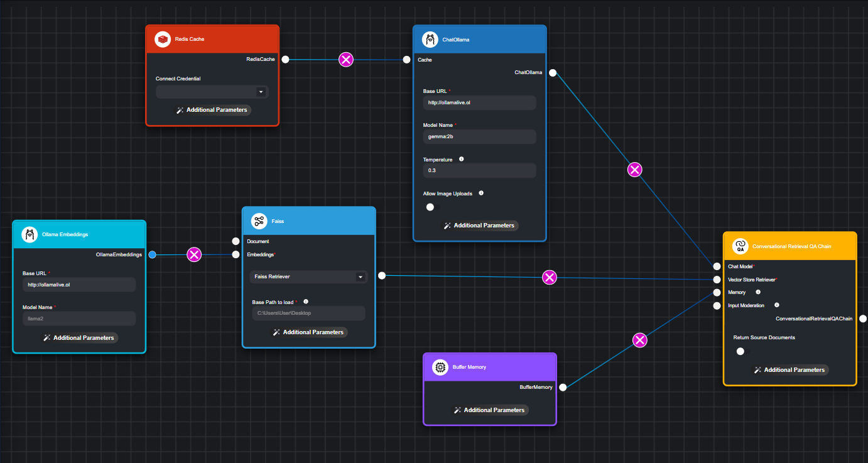The width and height of the screenshot is (868, 463).
Task: Click the BufferMemory output anchor
Action: [x=563, y=388]
